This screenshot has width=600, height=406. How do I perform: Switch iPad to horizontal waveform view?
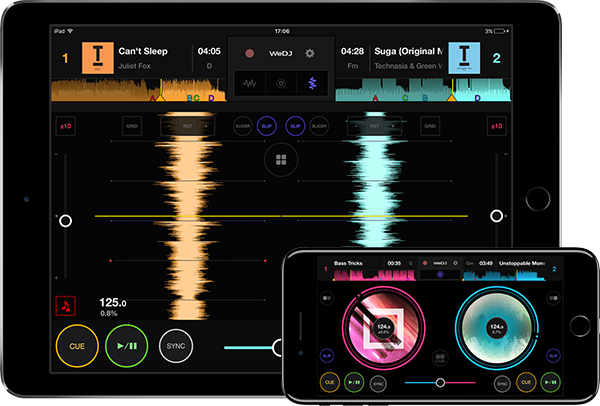(x=249, y=83)
